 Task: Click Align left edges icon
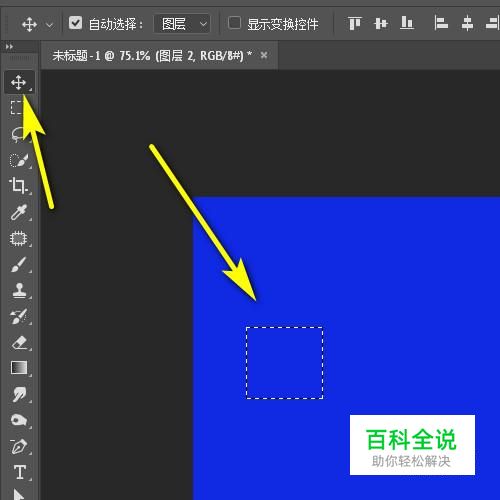coord(441,24)
